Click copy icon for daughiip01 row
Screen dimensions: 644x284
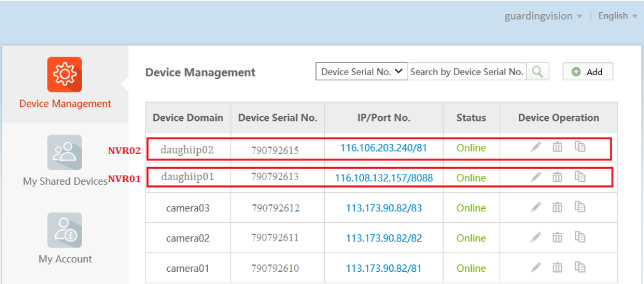(x=579, y=177)
